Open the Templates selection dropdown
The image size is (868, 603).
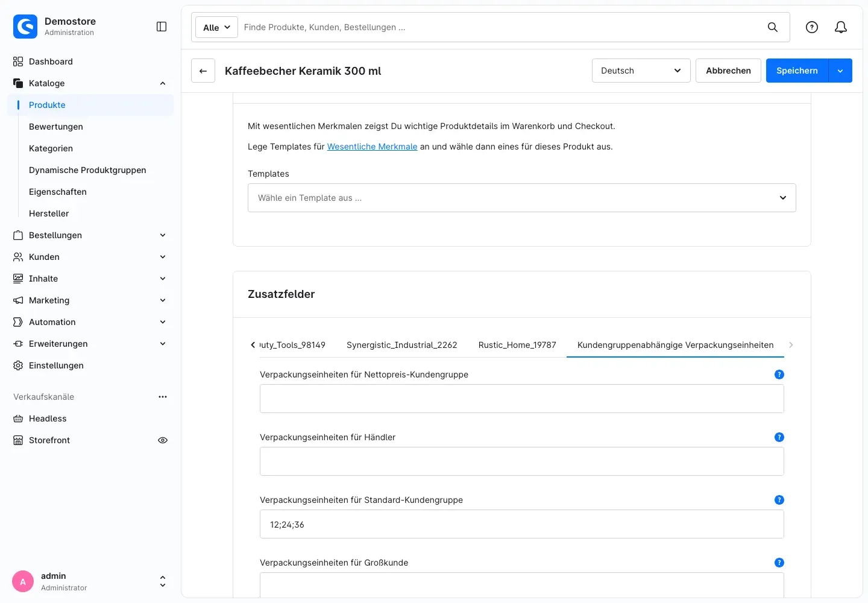tap(522, 198)
